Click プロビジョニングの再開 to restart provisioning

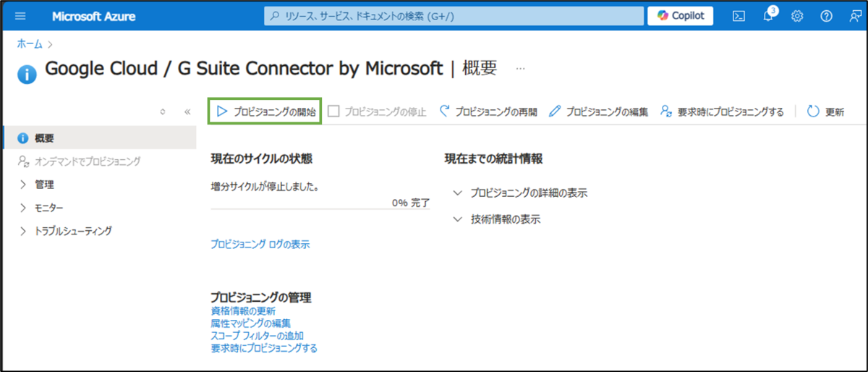point(488,111)
